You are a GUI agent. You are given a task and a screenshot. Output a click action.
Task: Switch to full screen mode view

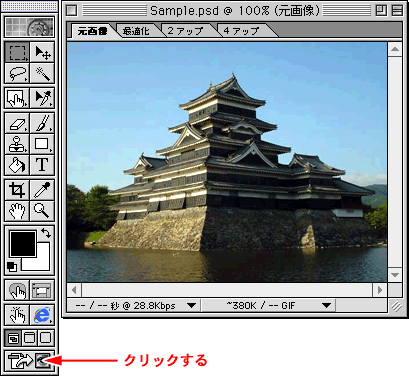tap(46, 338)
